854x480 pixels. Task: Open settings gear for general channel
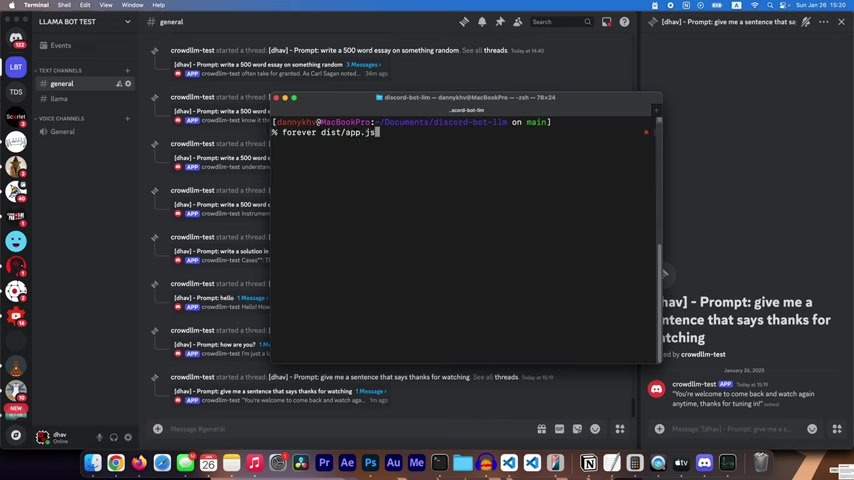pos(128,83)
